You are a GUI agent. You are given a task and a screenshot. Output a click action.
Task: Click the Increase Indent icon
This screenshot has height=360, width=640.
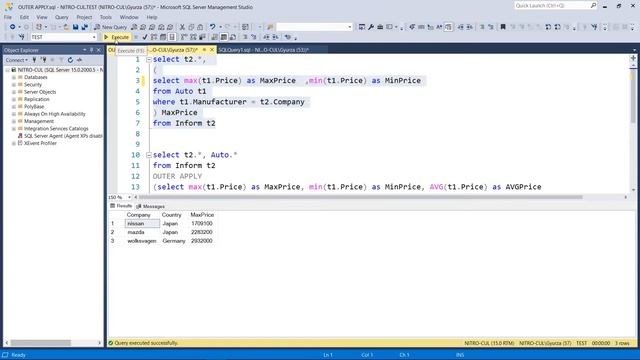(x=276, y=37)
